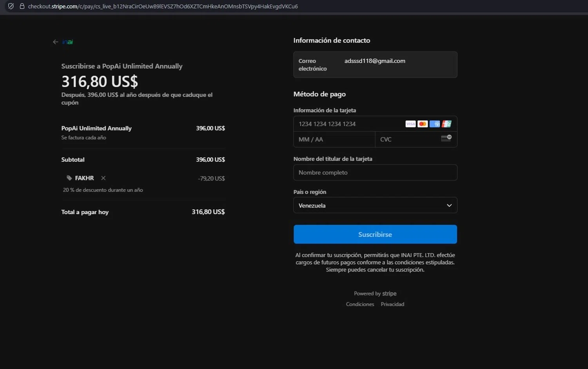
Task: Click the PopAi Unlimited Annually line item
Action: point(96,128)
